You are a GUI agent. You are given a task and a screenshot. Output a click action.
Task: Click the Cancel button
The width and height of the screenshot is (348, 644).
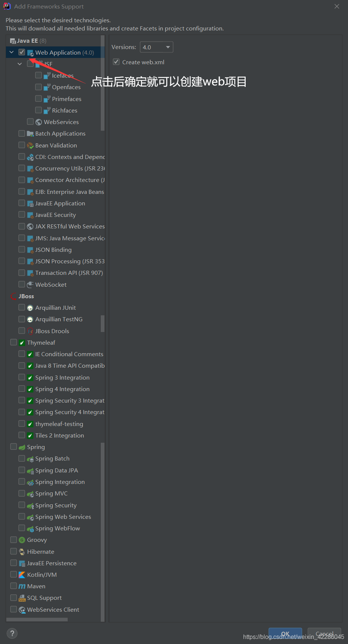(x=325, y=634)
